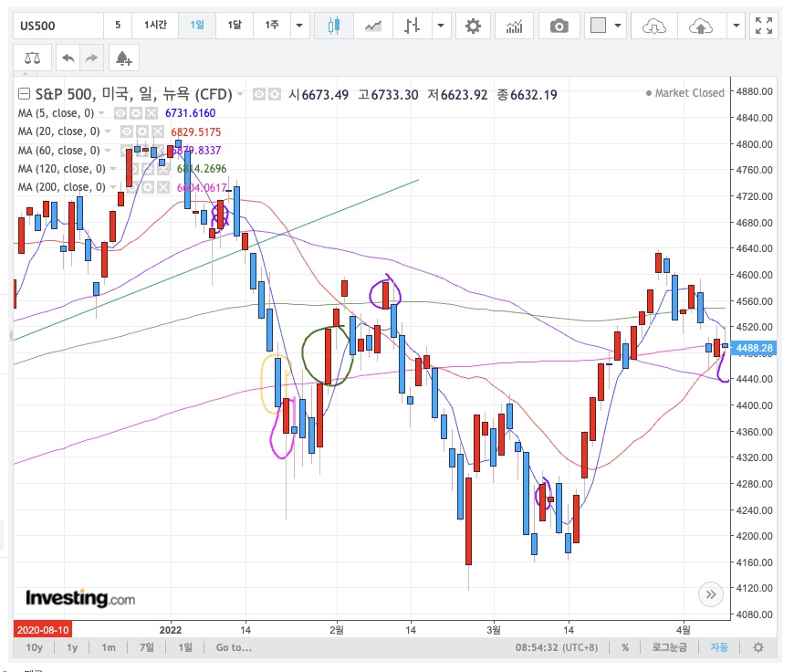Remove MA (200, close, 0) with X icon
Image resolution: width=794 pixels, height=672 pixels.
coord(163,187)
